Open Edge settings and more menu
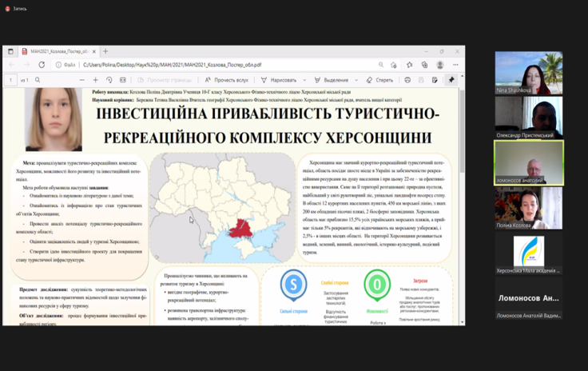 [455, 65]
